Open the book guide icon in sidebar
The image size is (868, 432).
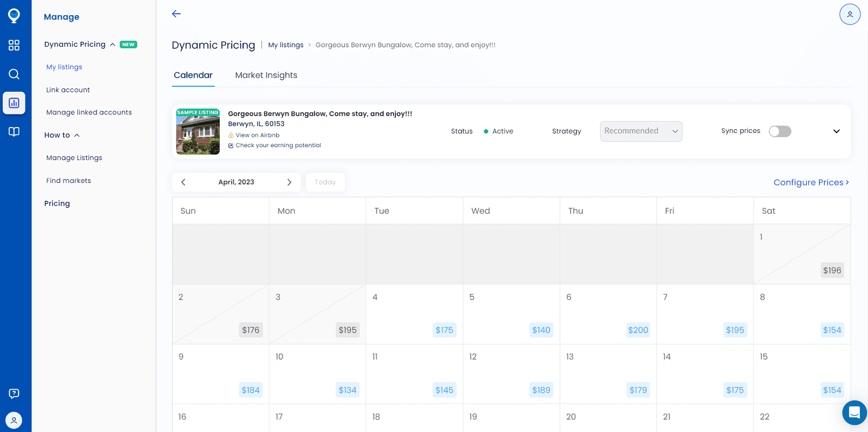tap(14, 132)
